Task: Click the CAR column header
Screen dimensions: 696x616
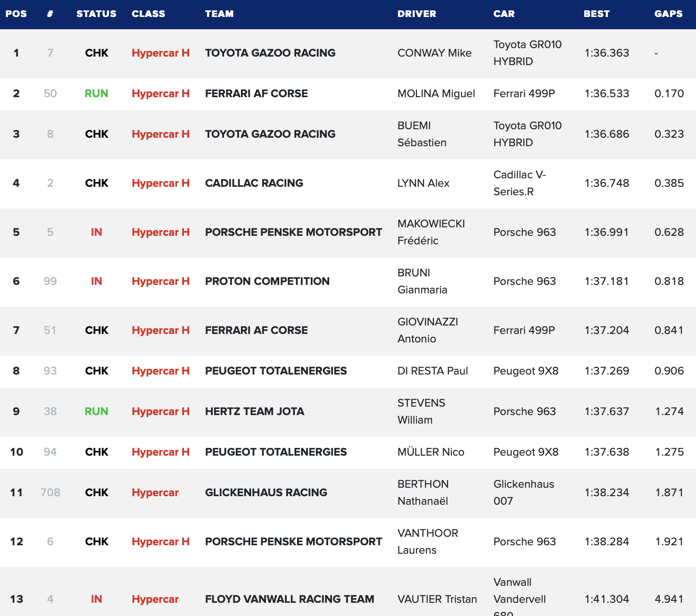Action: (x=504, y=14)
